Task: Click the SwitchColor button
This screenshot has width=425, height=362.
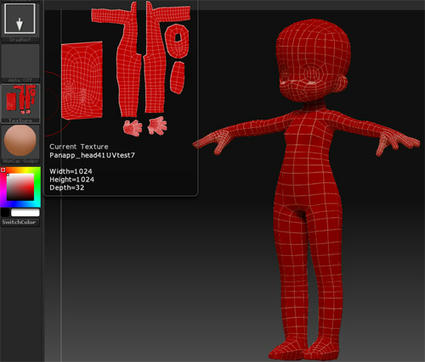Action: 20,222
